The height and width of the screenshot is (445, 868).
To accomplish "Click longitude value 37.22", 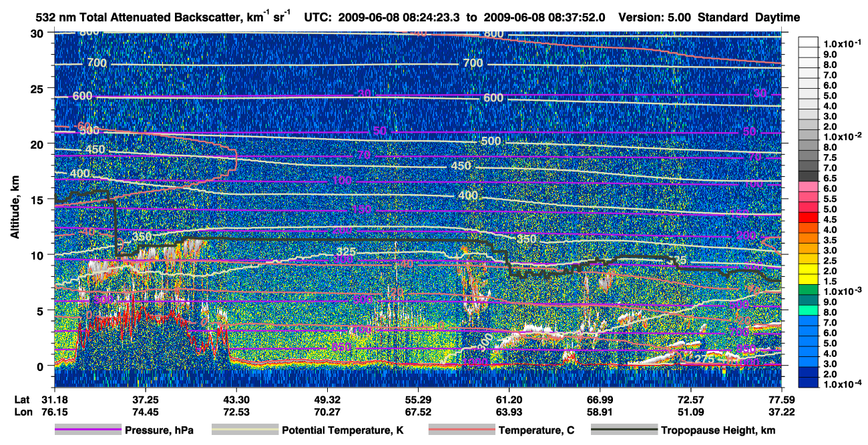I will [x=781, y=412].
